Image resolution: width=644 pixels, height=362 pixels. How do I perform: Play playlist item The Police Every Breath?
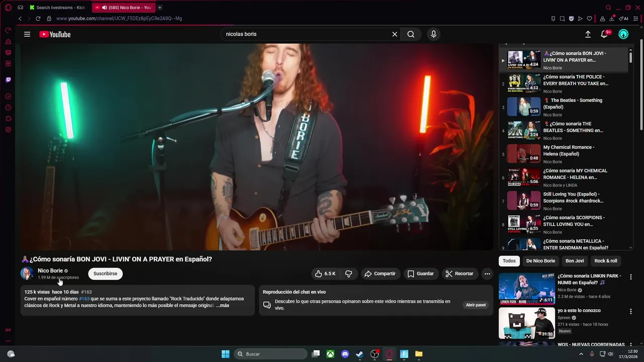click(x=563, y=83)
